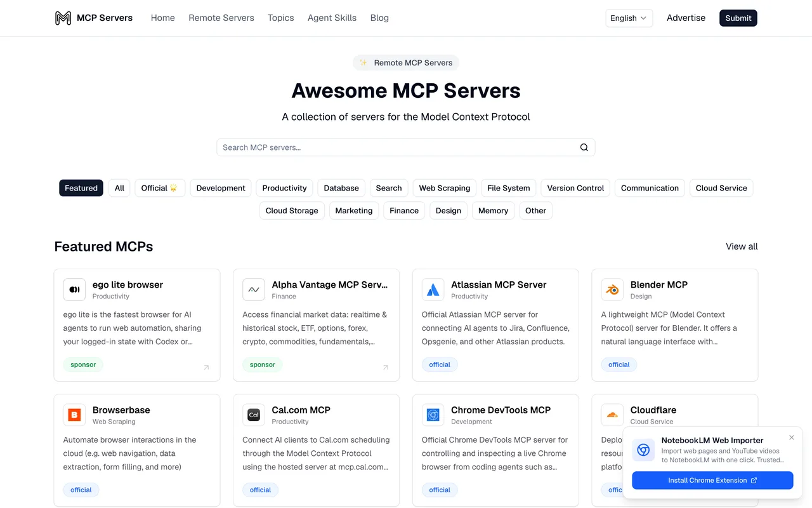Filter by Version Control category
The image size is (812, 508).
pos(575,188)
